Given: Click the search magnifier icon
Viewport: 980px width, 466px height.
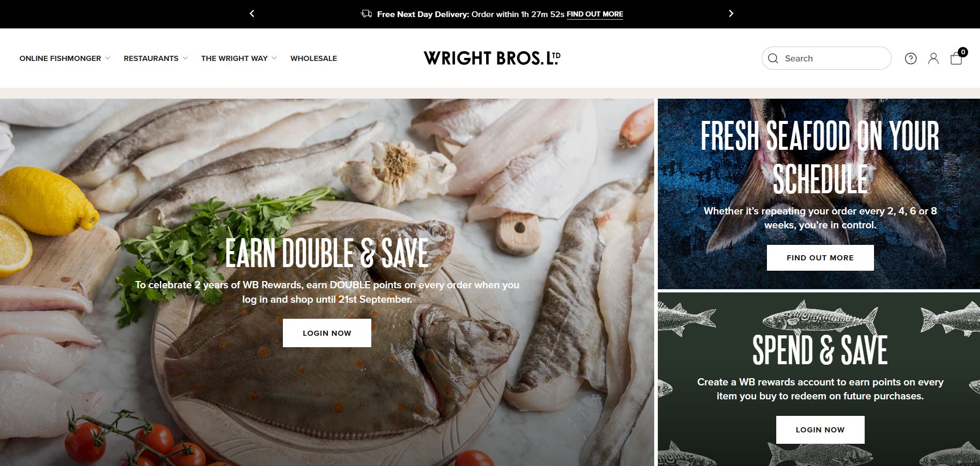Looking at the screenshot, I should click(x=773, y=58).
